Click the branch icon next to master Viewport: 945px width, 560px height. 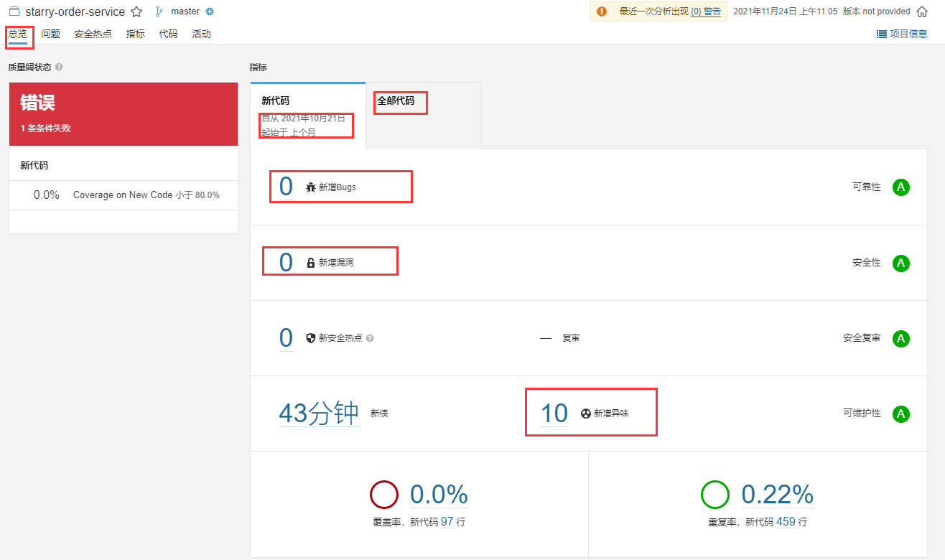tap(159, 11)
